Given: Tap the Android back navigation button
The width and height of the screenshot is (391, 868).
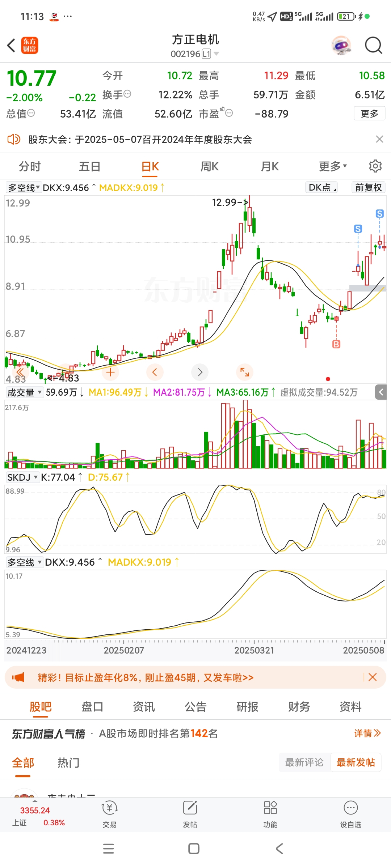Looking at the screenshot, I should (279, 848).
